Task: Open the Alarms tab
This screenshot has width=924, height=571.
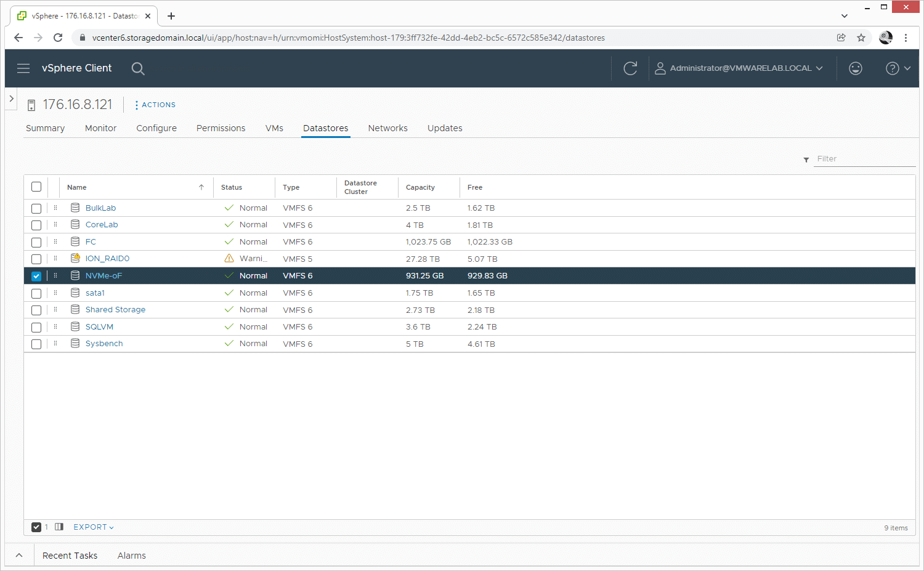Action: click(132, 556)
